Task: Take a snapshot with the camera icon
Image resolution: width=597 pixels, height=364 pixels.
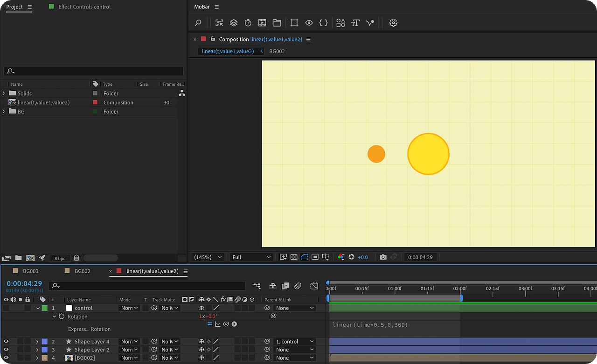Action: point(383,257)
